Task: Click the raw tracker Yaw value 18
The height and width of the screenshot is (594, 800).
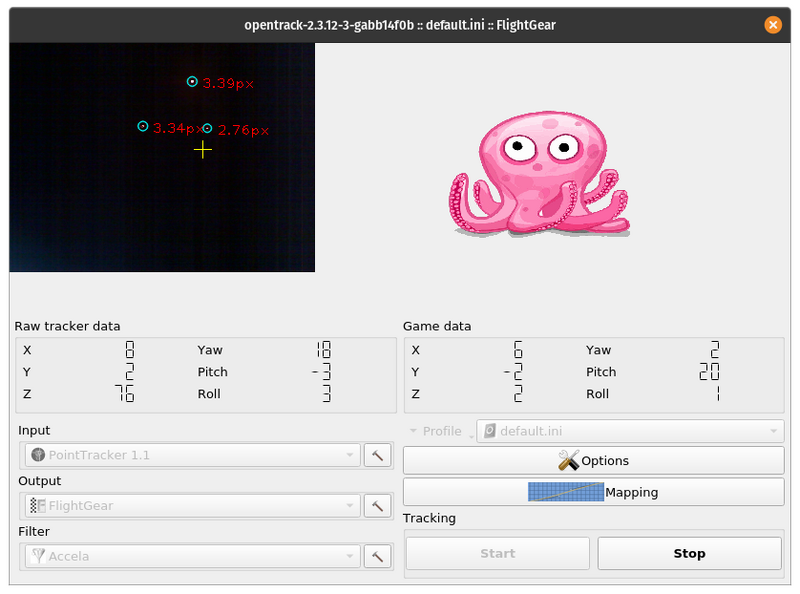Action: click(324, 350)
